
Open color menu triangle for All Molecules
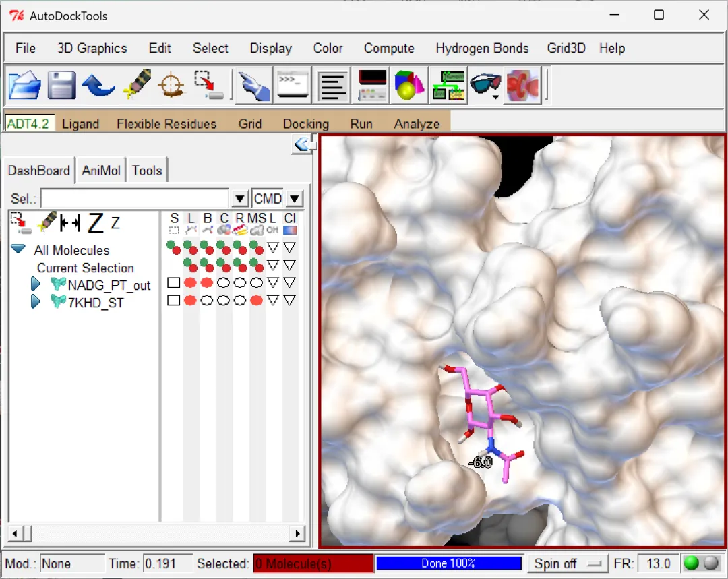290,247
